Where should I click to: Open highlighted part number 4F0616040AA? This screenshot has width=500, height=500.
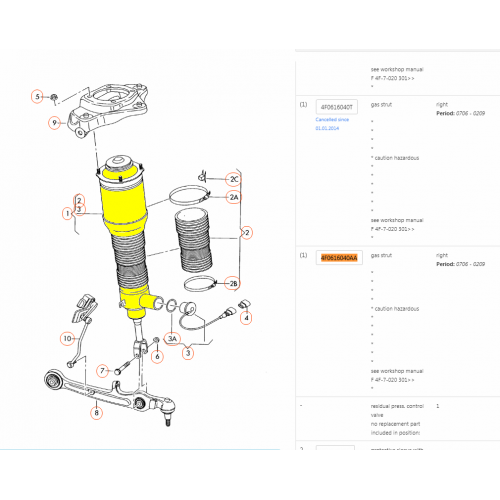coord(339,258)
